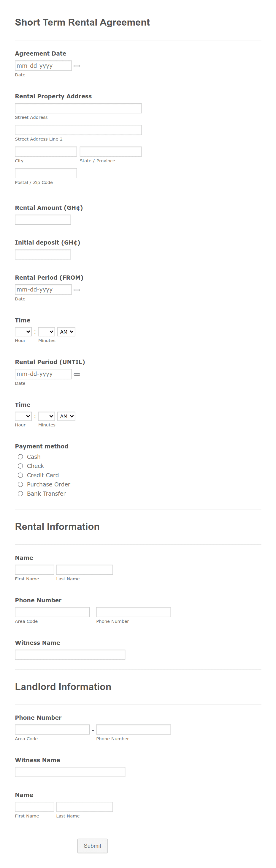Open the Minutes dropdown under Rental Period (FROM)
Screen dimensions: 276x868
point(46,332)
